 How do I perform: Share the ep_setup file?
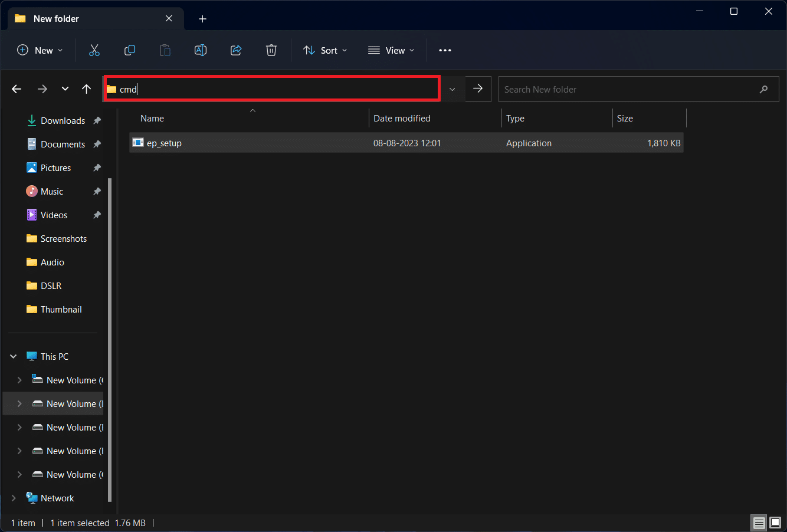tap(236, 50)
